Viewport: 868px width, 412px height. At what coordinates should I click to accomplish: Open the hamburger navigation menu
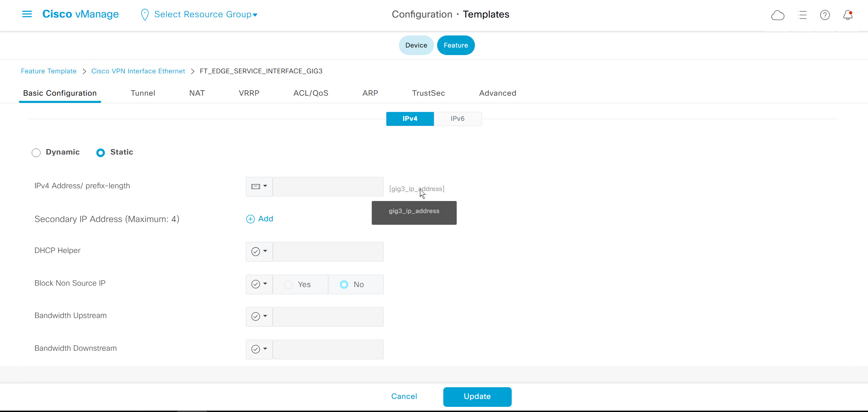coord(27,14)
